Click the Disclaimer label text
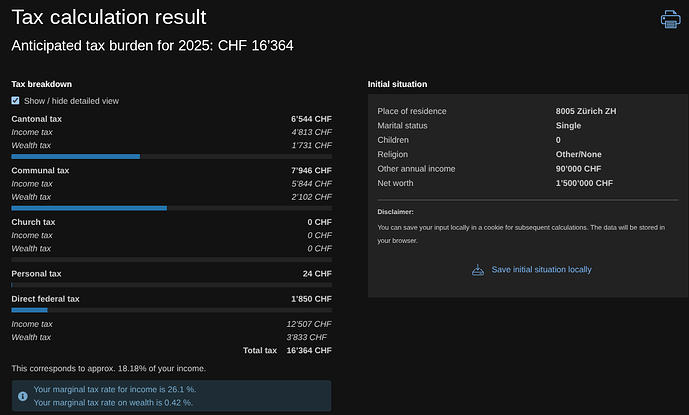The image size is (689, 415). tap(395, 212)
